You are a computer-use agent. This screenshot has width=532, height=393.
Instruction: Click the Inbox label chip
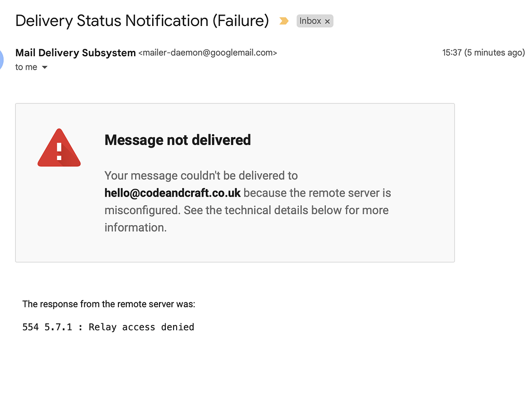[x=310, y=21]
